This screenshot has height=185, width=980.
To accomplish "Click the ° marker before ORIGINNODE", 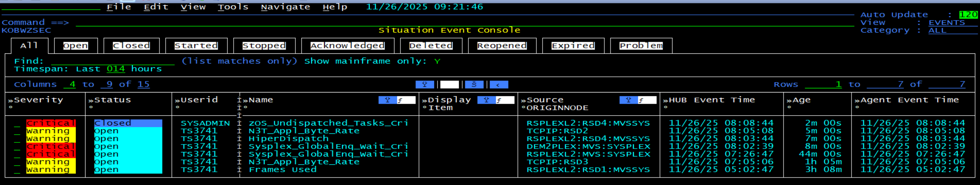I will (524, 108).
